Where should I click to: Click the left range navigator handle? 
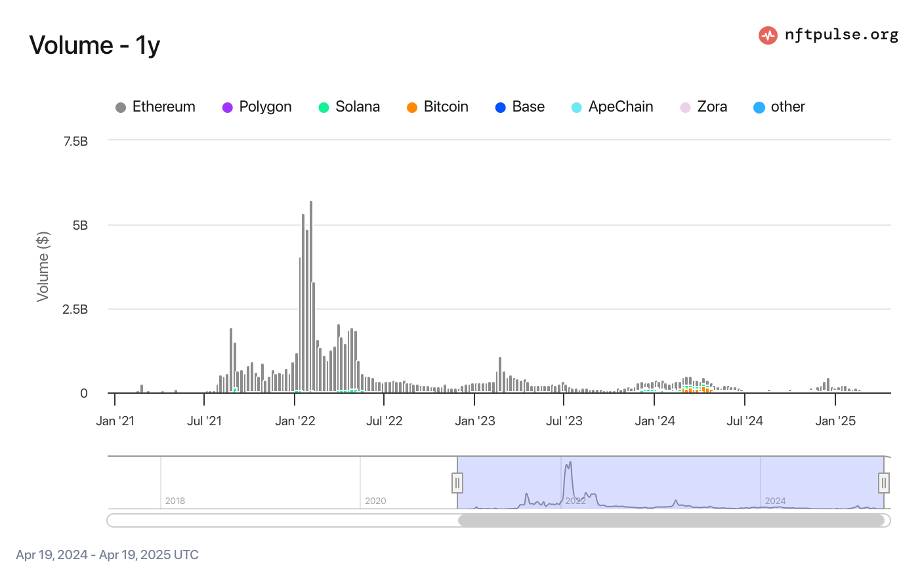tap(457, 483)
